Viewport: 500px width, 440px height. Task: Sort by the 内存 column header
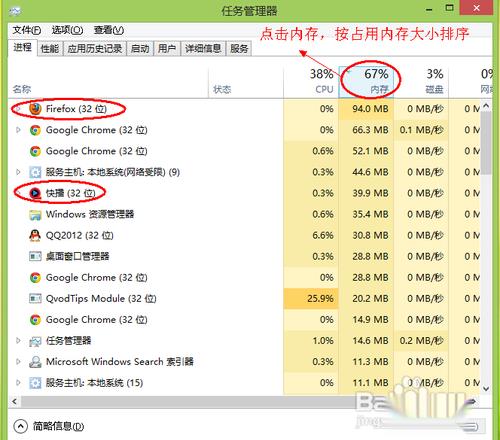click(x=366, y=82)
